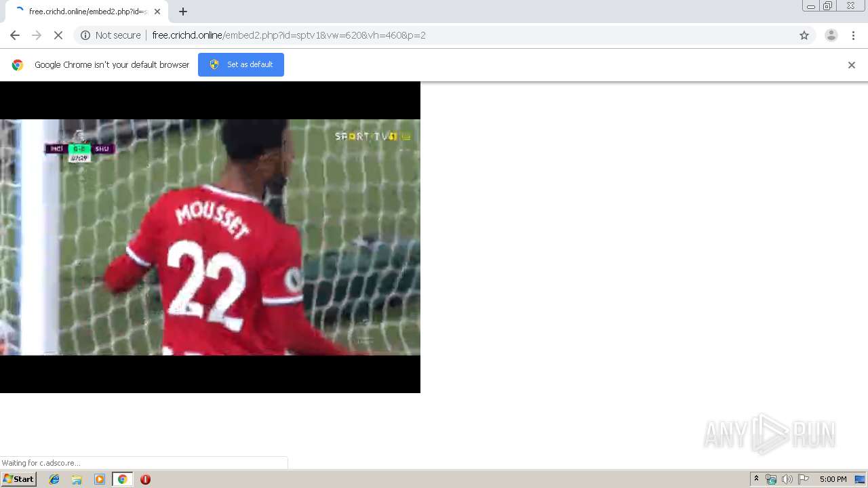The width and height of the screenshot is (868, 488).
Task: Click the football video stream
Action: click(210, 237)
